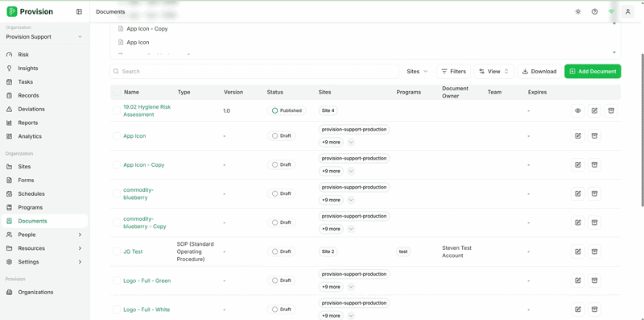Open the help question mark icon

click(x=594, y=11)
